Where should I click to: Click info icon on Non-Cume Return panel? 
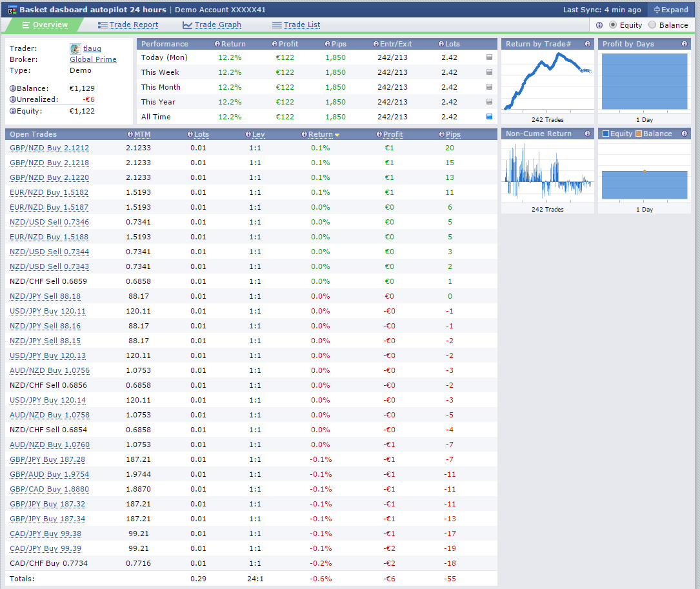tap(588, 134)
